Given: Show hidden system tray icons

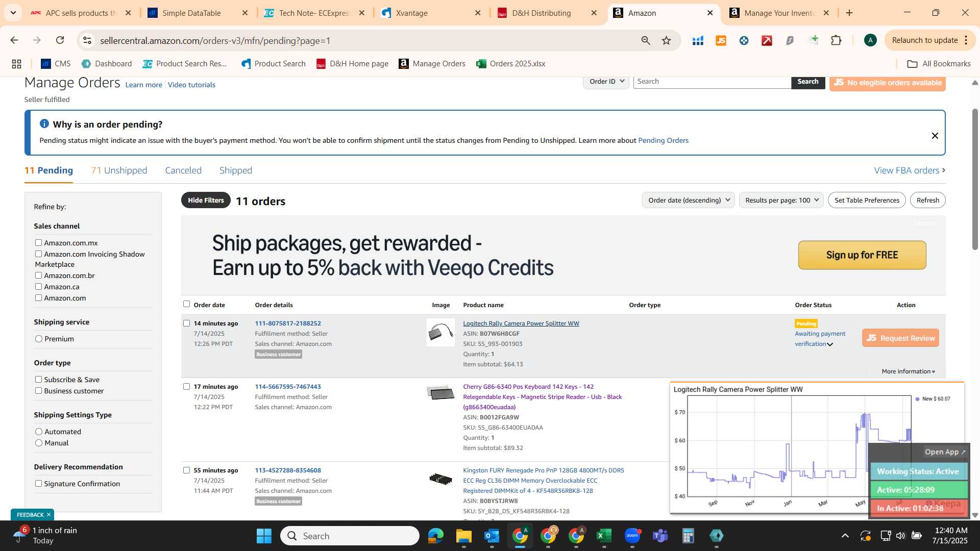Looking at the screenshot, I should (845, 536).
